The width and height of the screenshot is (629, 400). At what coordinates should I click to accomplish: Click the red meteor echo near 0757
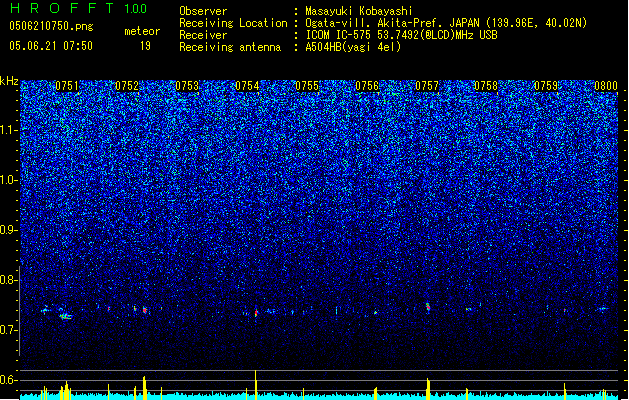pos(428,307)
